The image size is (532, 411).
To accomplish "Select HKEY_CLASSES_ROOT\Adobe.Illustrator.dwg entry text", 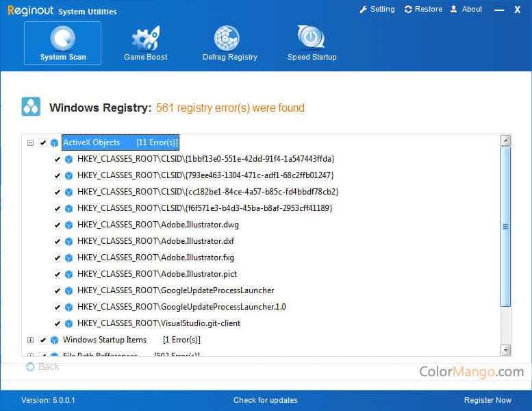I will pyautogui.click(x=158, y=225).
